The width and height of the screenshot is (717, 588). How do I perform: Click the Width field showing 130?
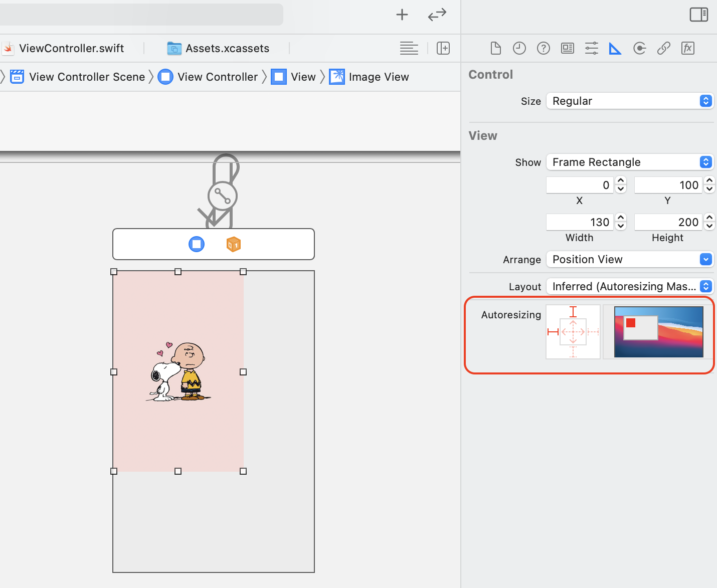tap(580, 222)
